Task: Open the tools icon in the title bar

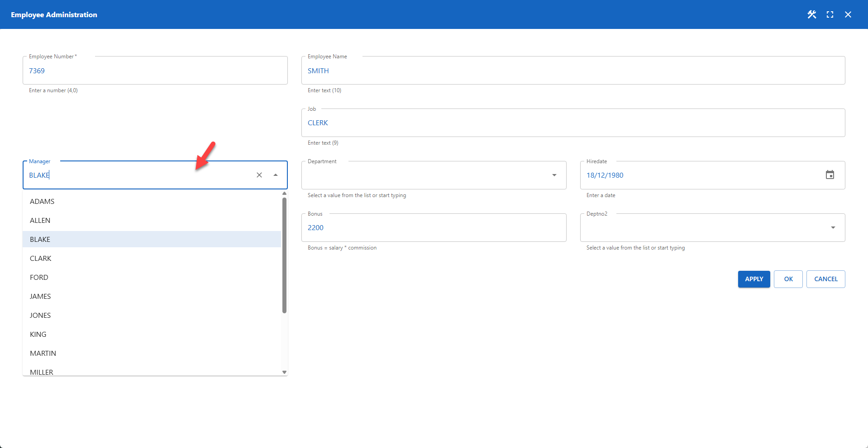Action: (811, 14)
